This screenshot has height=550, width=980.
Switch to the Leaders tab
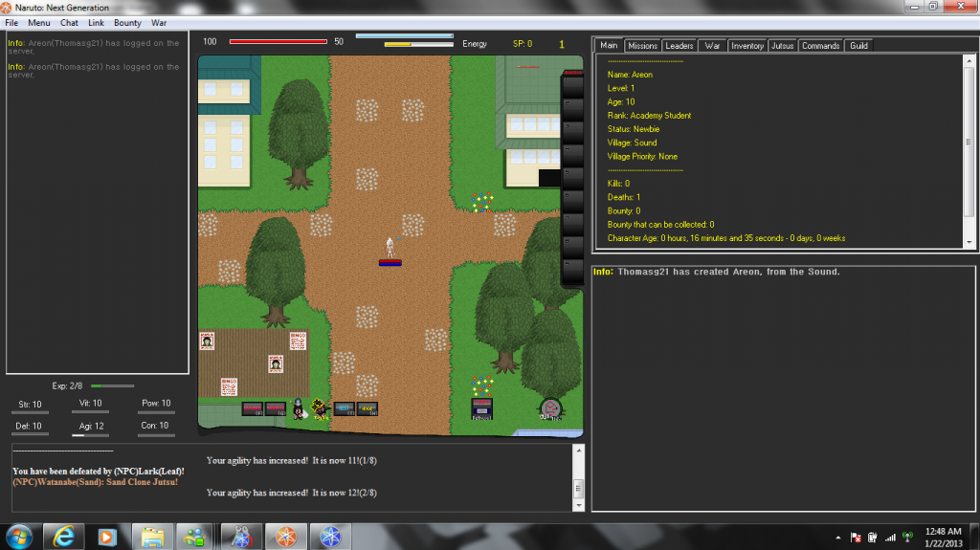[679, 46]
